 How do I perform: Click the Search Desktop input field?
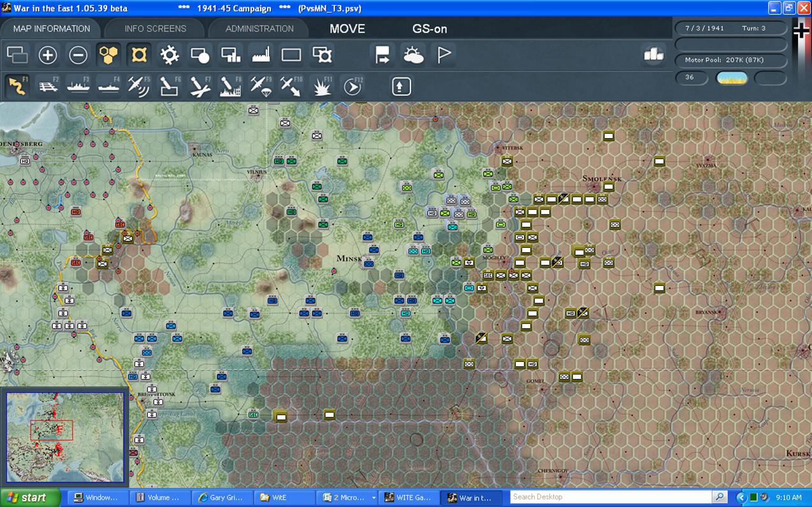(x=611, y=497)
